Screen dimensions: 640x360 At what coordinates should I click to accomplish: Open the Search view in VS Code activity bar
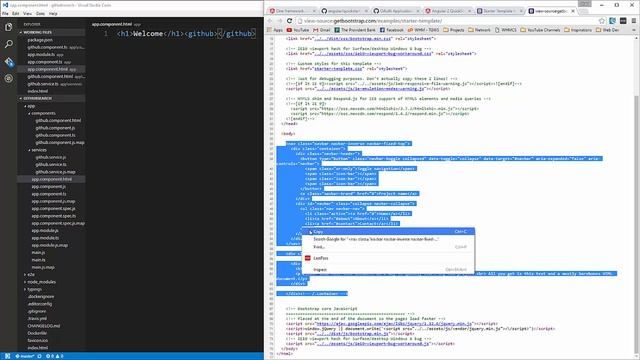click(x=9, y=44)
